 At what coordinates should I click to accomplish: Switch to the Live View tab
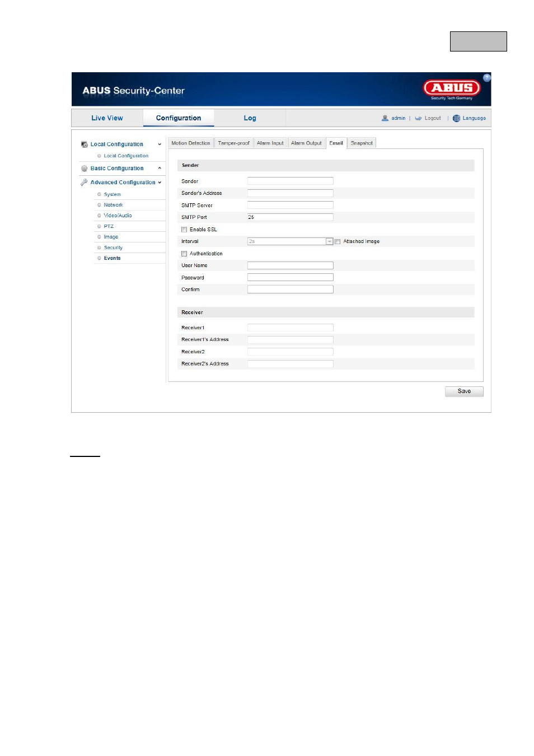[x=107, y=118]
